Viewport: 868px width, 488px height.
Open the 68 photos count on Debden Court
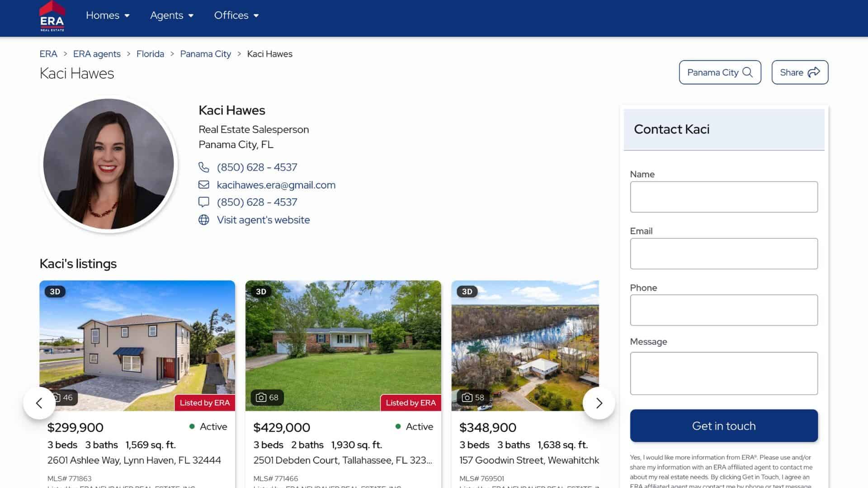[267, 398]
